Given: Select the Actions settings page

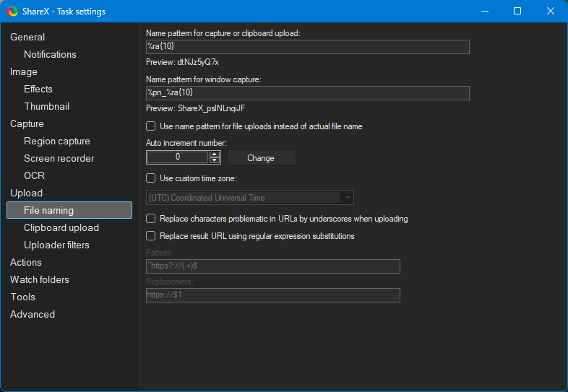Looking at the screenshot, I should [x=26, y=263].
